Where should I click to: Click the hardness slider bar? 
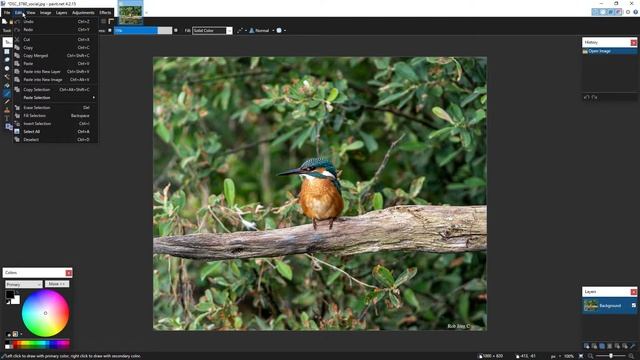tap(143, 31)
